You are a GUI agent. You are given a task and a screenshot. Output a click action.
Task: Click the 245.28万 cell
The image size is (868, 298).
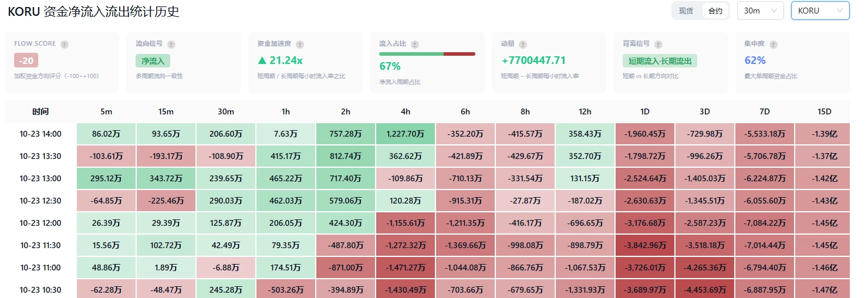[x=226, y=289]
